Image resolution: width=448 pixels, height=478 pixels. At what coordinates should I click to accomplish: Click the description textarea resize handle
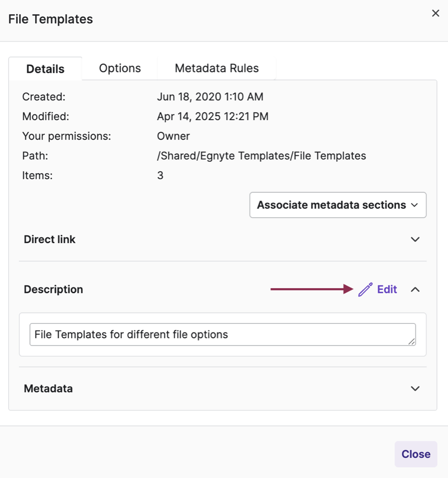click(x=412, y=342)
